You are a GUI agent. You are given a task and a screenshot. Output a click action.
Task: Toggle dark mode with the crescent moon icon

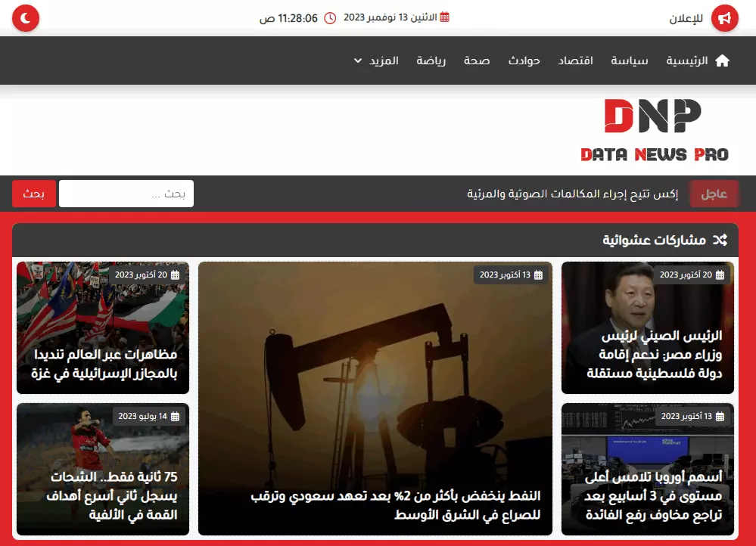23,17
